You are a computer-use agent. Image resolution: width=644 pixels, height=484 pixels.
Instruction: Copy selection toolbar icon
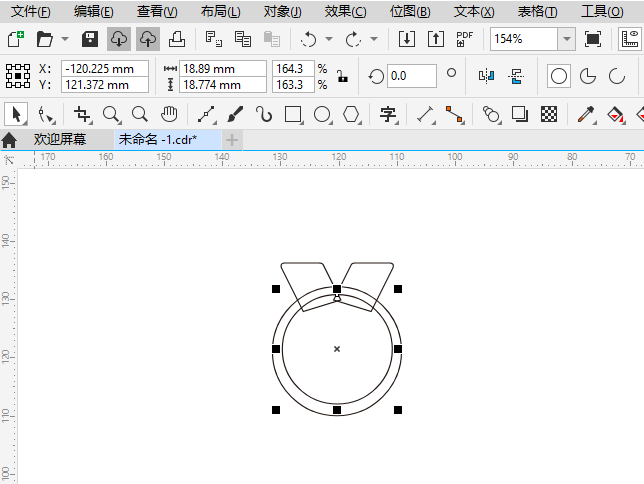tap(243, 39)
